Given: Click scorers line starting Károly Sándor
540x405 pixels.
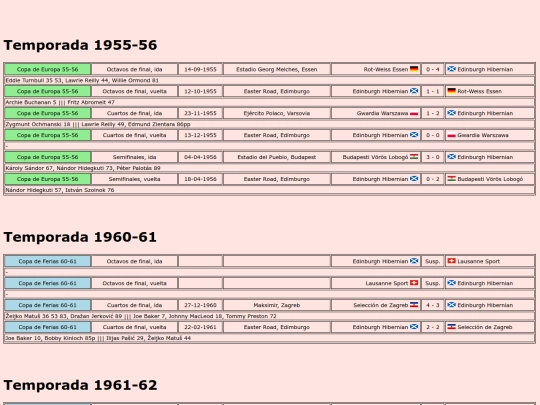Looking at the screenshot, I should coord(269,168).
